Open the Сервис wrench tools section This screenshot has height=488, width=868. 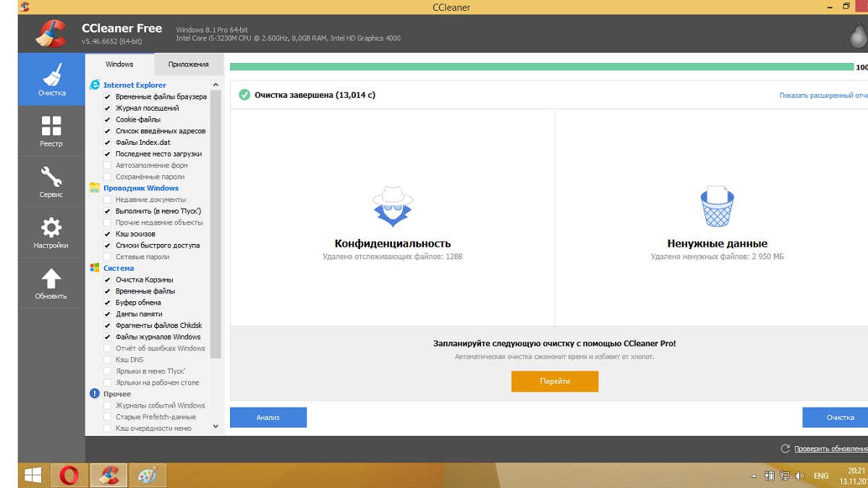coord(51,181)
